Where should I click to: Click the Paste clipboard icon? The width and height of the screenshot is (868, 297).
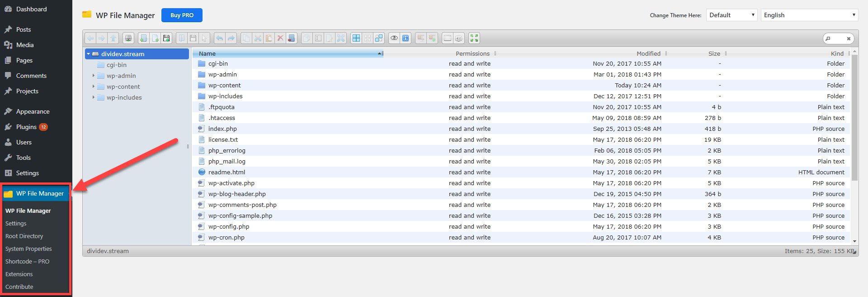[x=269, y=38]
